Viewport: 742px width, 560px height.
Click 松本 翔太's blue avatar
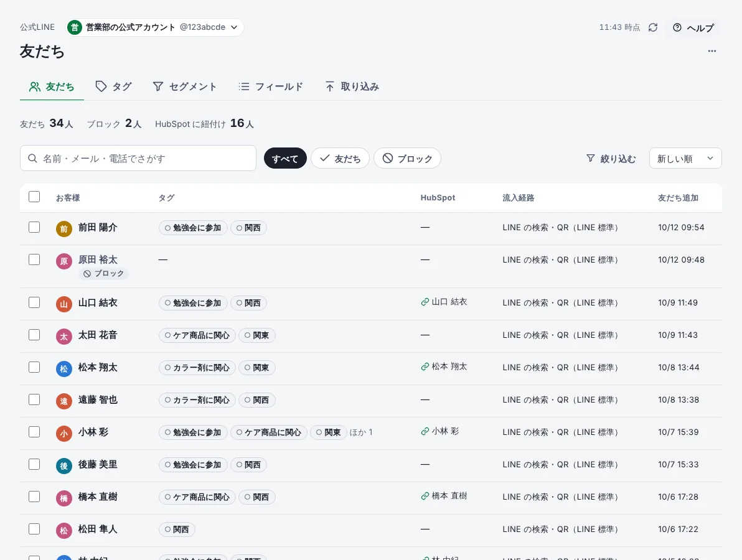point(64,369)
